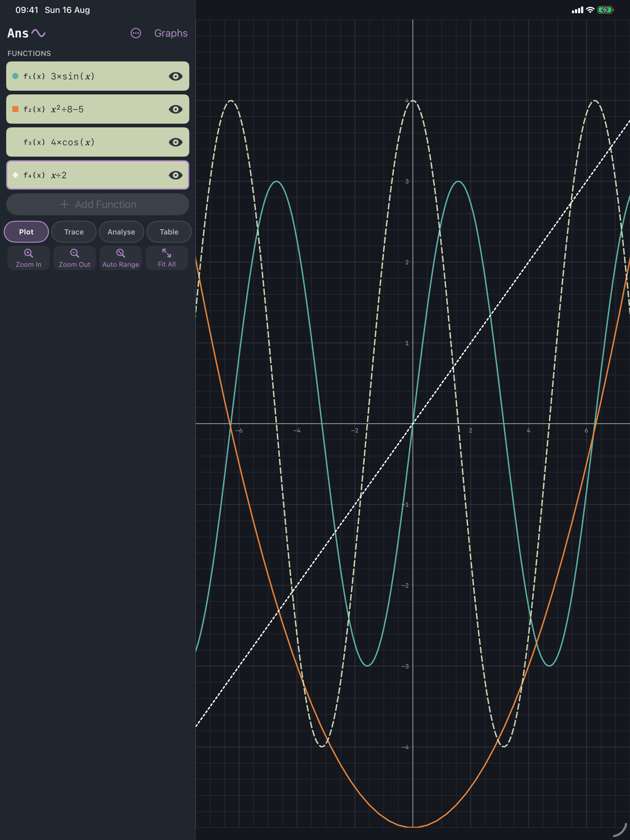Viewport: 630px width, 840px height.
Task: Tap the FUNCTIONS section header
Action: click(x=29, y=53)
